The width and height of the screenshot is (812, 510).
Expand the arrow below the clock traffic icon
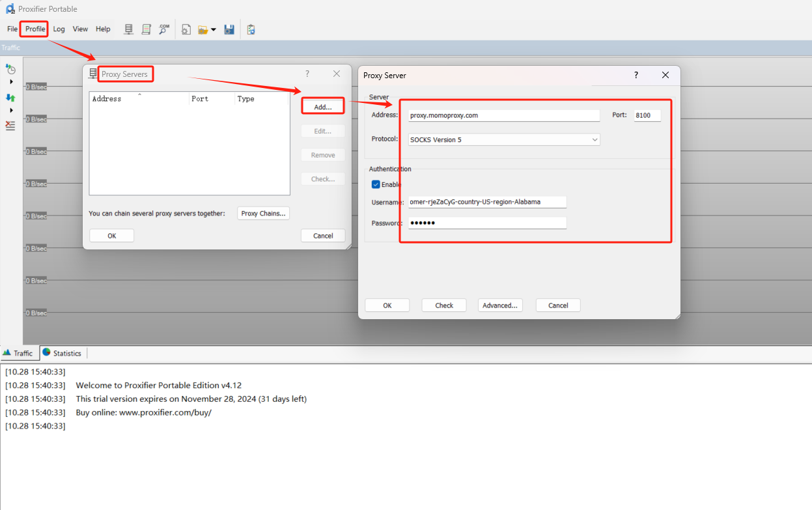tap(11, 81)
